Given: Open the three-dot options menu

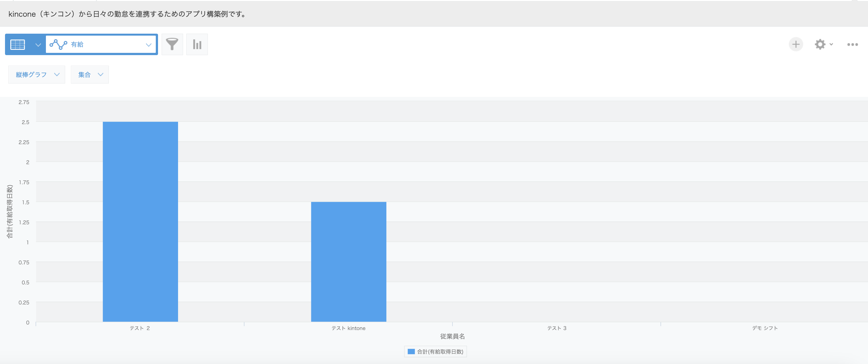Looking at the screenshot, I should (x=852, y=45).
